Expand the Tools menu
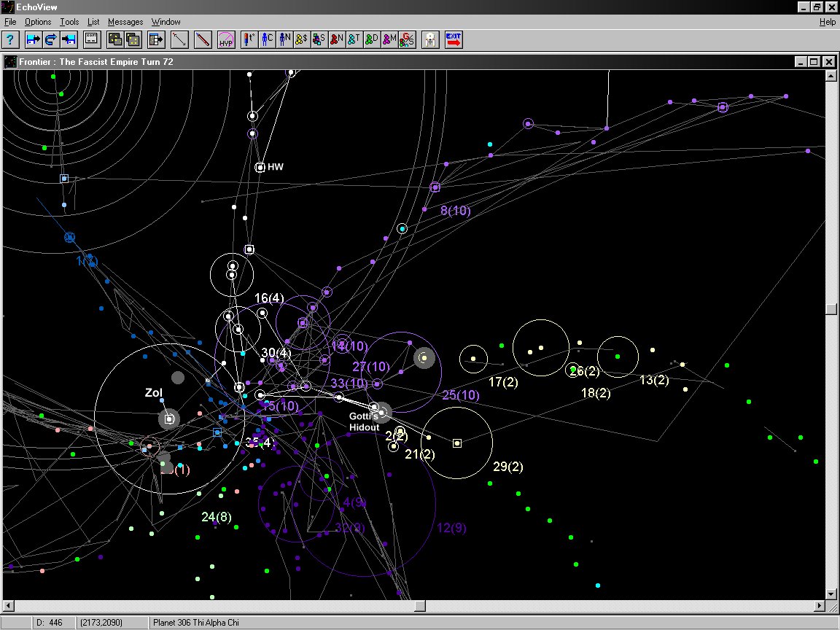The image size is (840, 630). tap(69, 22)
